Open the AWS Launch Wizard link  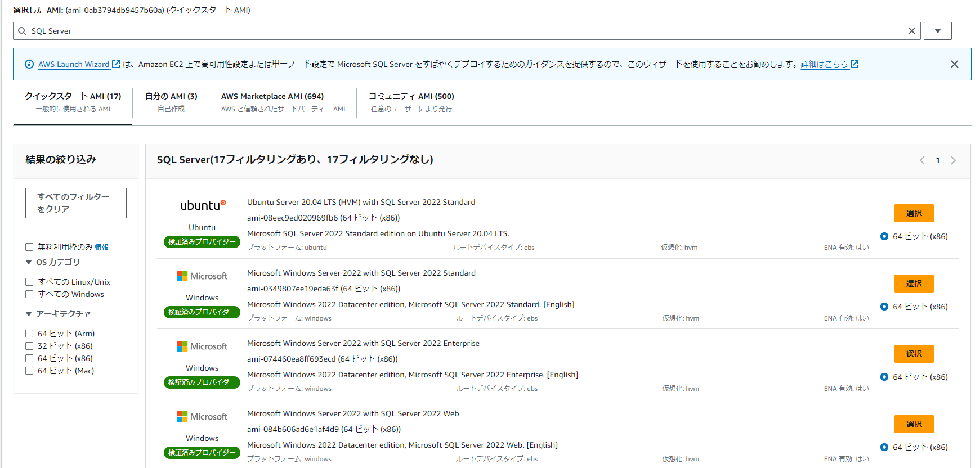[74, 64]
